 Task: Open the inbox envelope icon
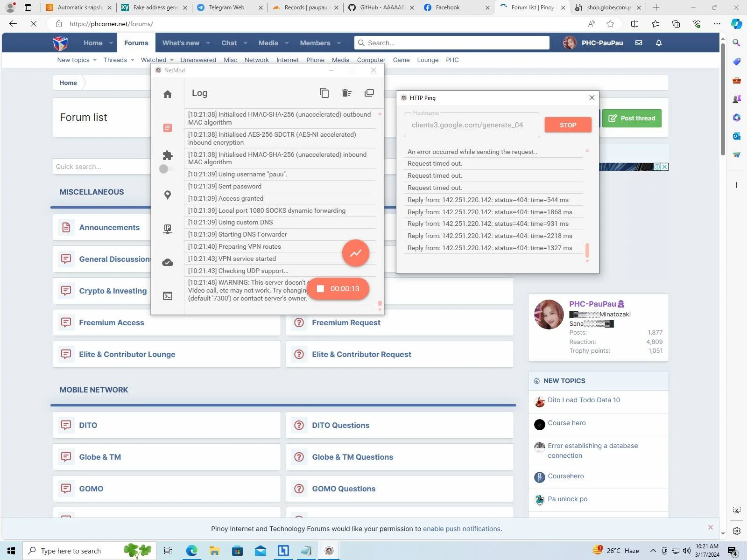[x=639, y=43]
